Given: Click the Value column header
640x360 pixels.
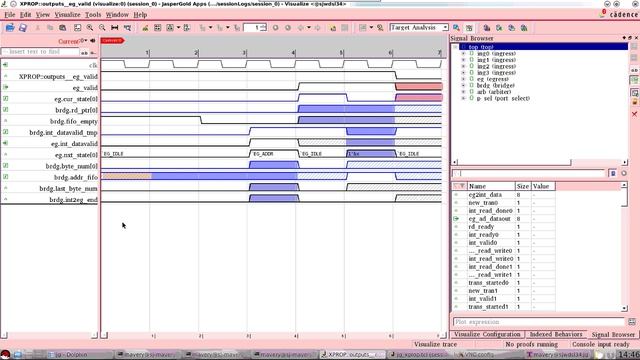Looking at the screenshot, I should coord(543,186).
